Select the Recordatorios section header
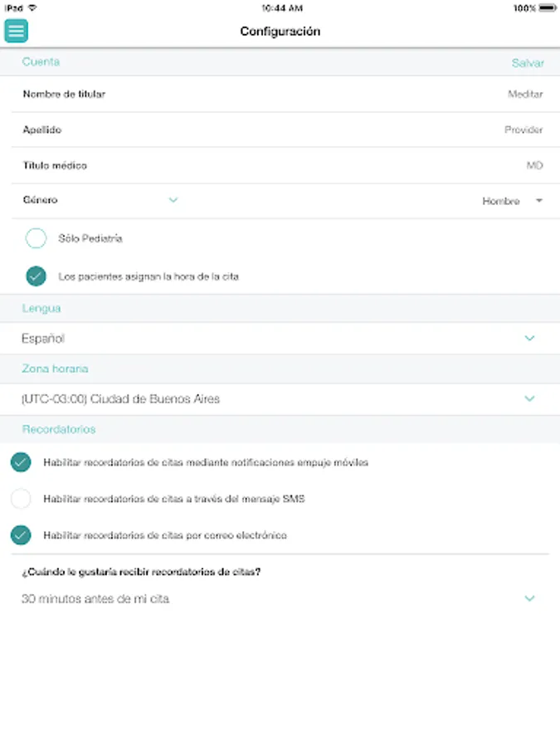This screenshot has height=747, width=560. [59, 429]
